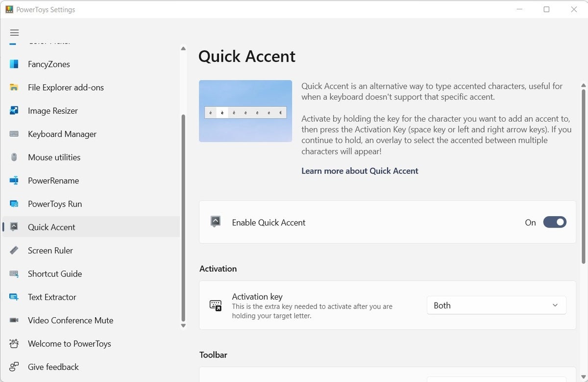The height and width of the screenshot is (382, 588).
Task: Open the Activation key dropdown showing Both
Action: click(x=496, y=305)
